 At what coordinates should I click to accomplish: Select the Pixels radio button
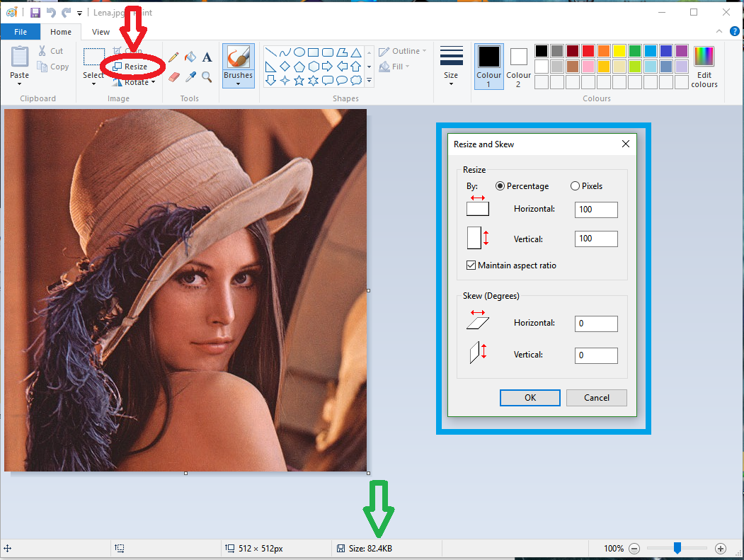[575, 186]
